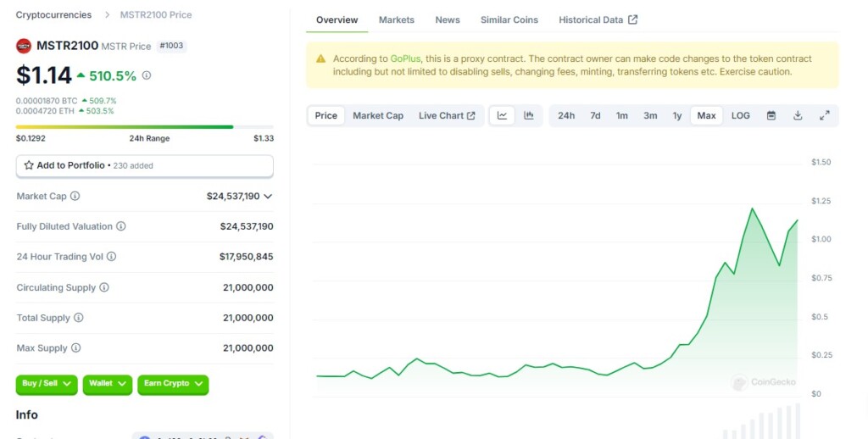
Task: Select the Market Cap chart toggle
Action: 378,116
